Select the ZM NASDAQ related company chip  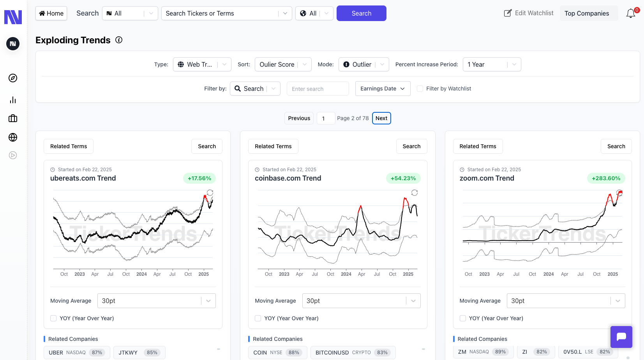[483, 352]
